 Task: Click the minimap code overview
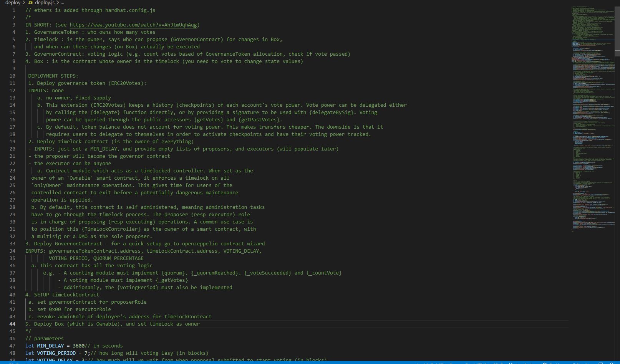click(592, 119)
